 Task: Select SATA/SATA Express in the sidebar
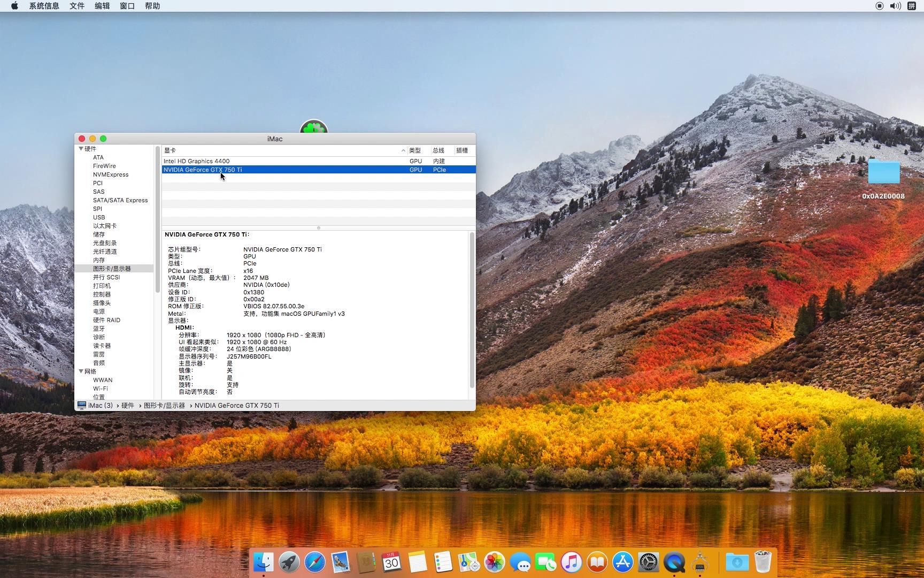tap(120, 200)
